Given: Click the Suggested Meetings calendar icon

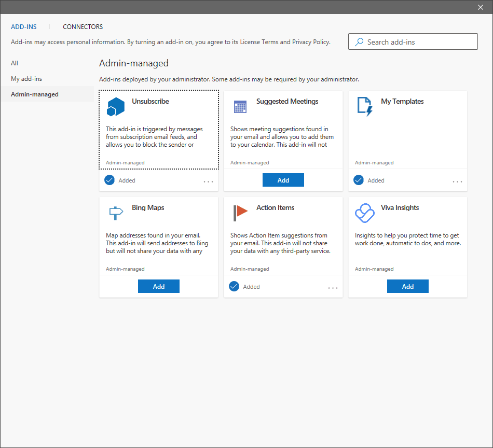Looking at the screenshot, I should point(240,106).
